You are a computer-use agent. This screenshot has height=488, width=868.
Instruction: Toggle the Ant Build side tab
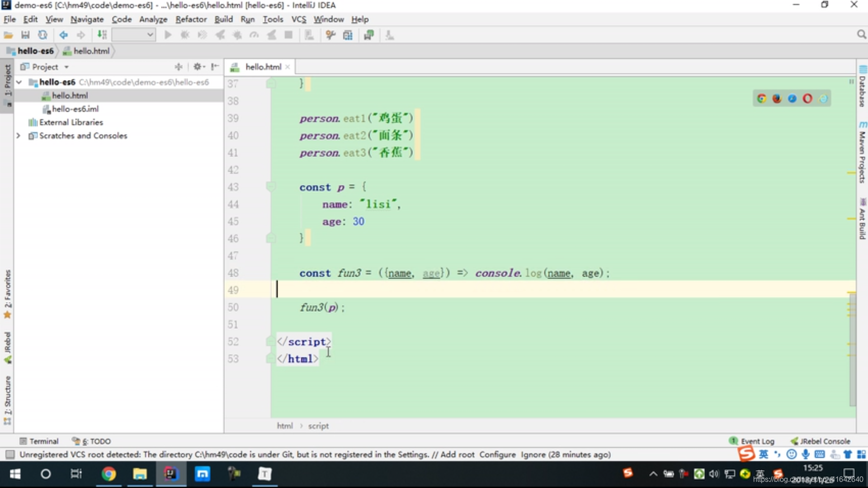click(862, 218)
